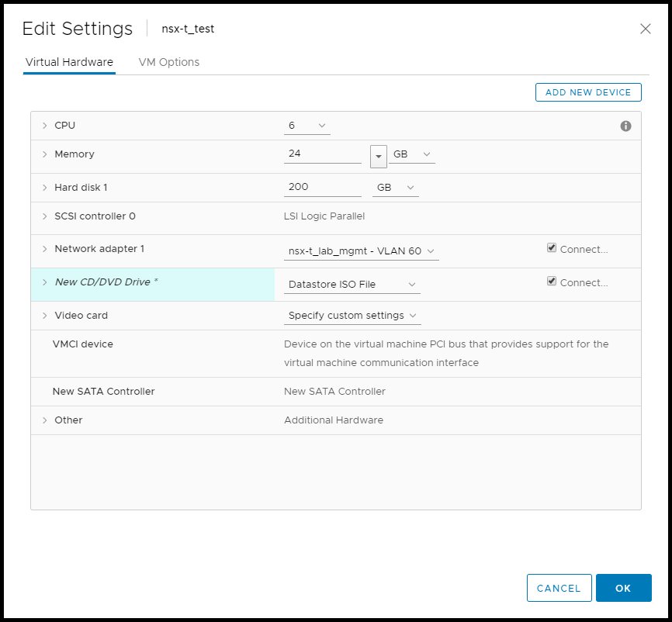The height and width of the screenshot is (622, 672).
Task: Open the memory unit GB dropdown
Action: [x=412, y=154]
